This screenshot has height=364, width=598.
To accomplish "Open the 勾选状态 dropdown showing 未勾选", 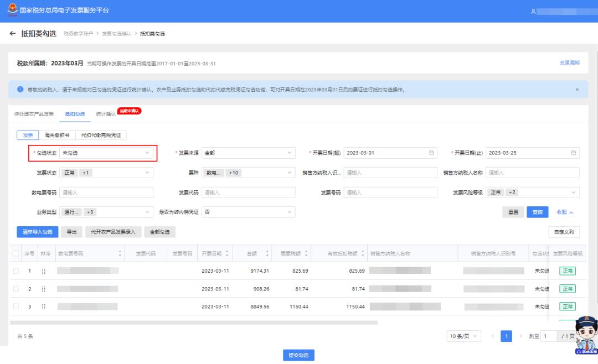I will pyautogui.click(x=108, y=153).
